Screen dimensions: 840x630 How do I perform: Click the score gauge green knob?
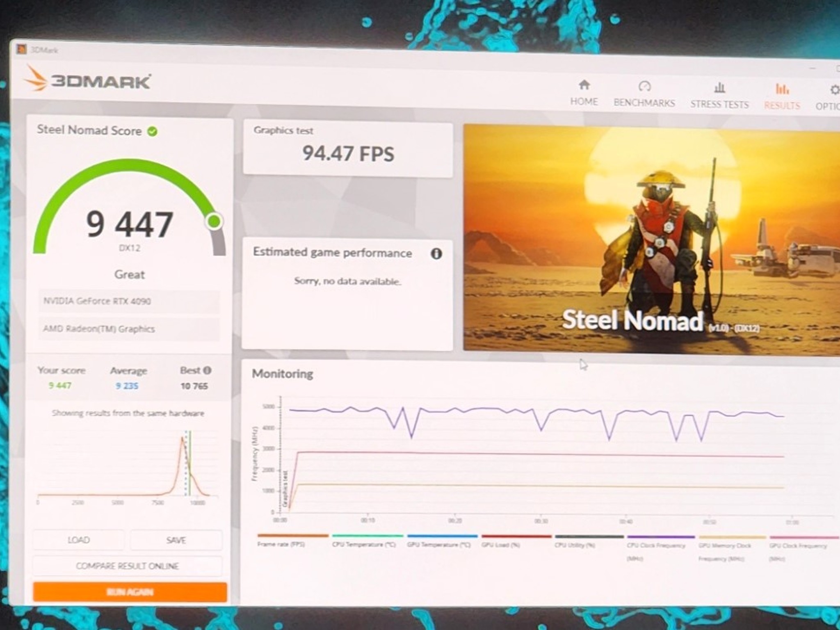click(214, 221)
